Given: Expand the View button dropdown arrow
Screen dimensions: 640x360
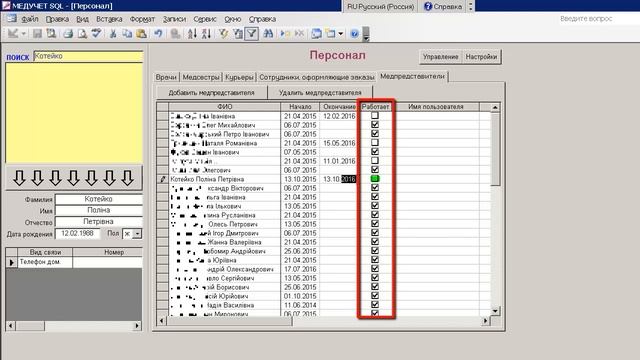Looking at the screenshot, I should point(23,33).
